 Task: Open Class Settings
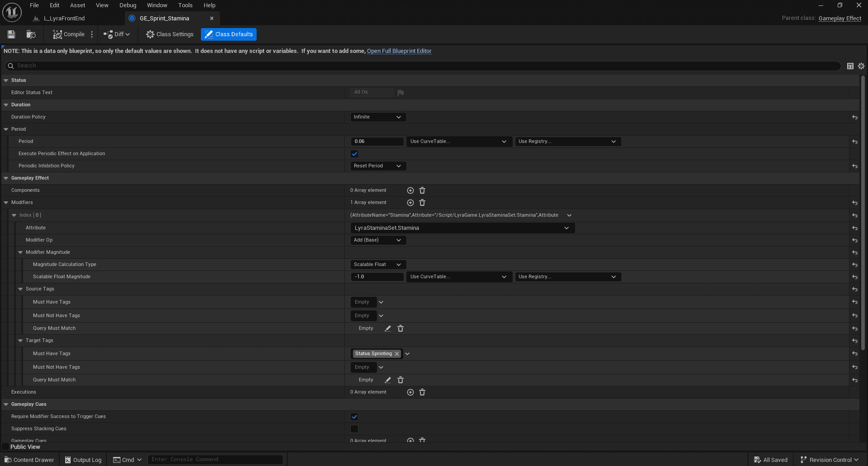[170, 34]
